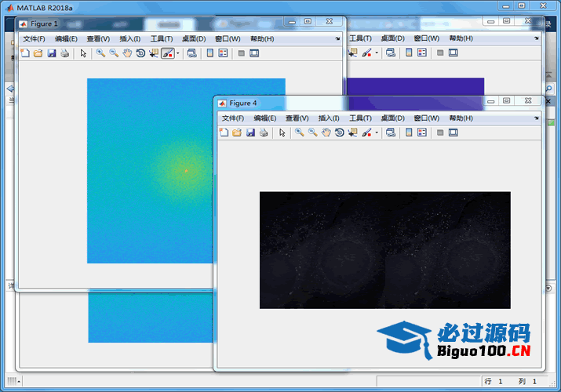The image size is (561, 392).
Task: Click the dark image in Figure 4
Action: pyautogui.click(x=385, y=250)
